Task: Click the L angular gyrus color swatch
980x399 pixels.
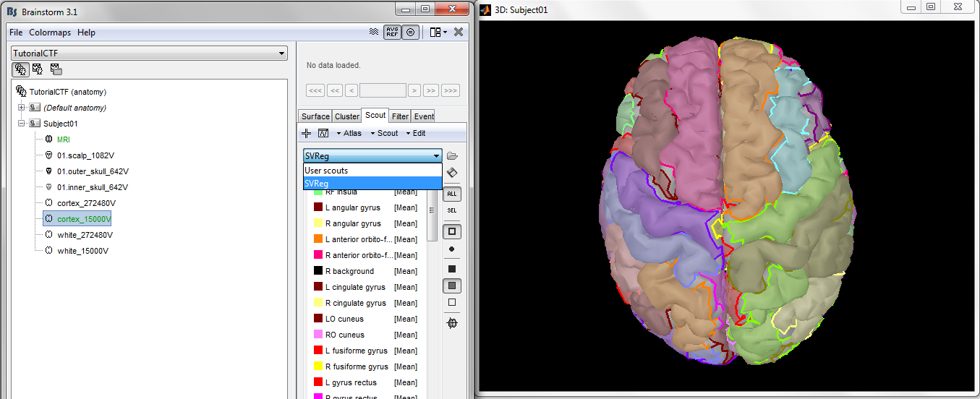Action: click(318, 207)
